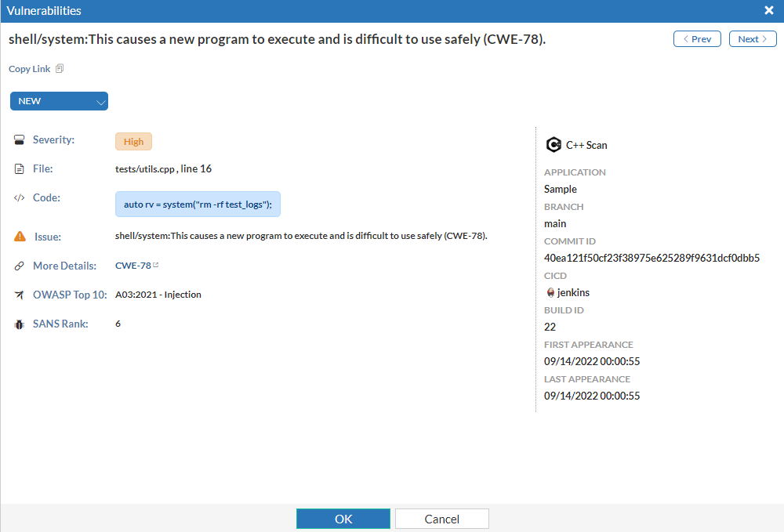
Task: Click the Copy Link text link
Action: point(30,69)
